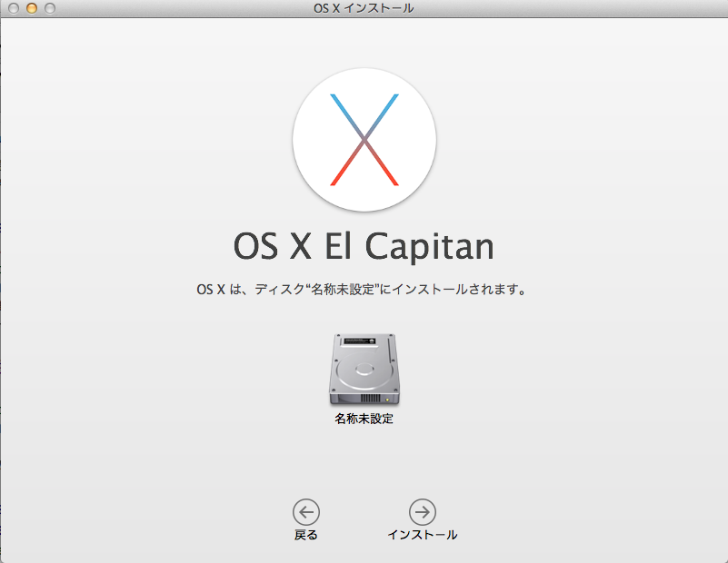Click the 戻る label
The width and height of the screenshot is (728, 563).
[x=306, y=535]
